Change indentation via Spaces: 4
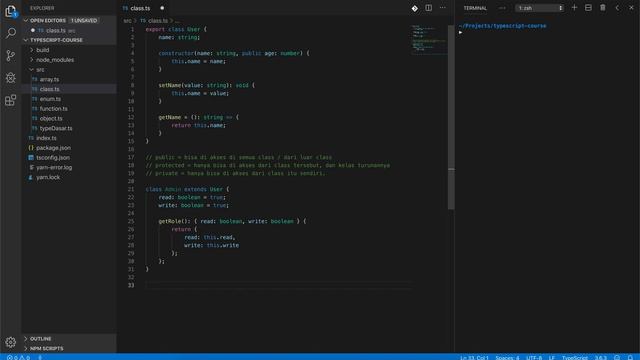 [x=507, y=357]
